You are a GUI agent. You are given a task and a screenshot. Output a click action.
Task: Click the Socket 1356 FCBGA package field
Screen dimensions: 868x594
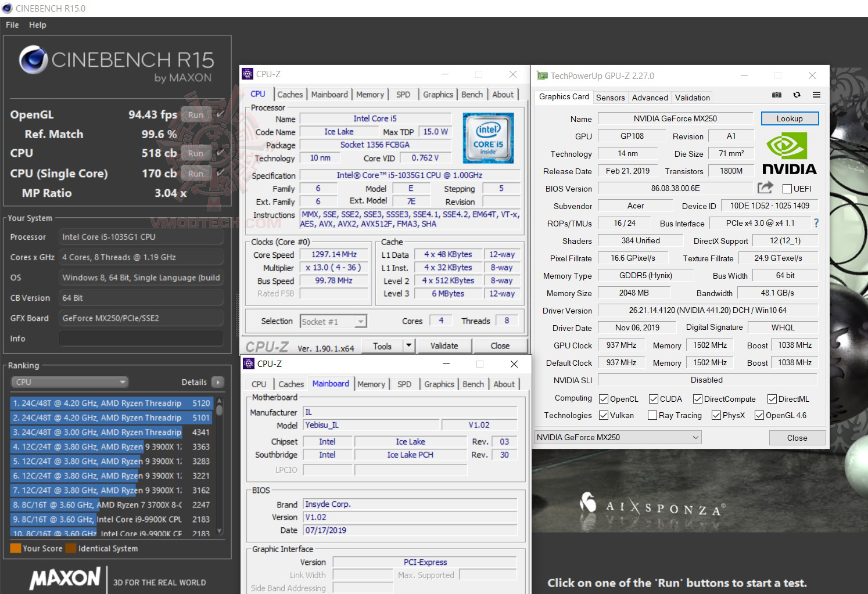[375, 145]
